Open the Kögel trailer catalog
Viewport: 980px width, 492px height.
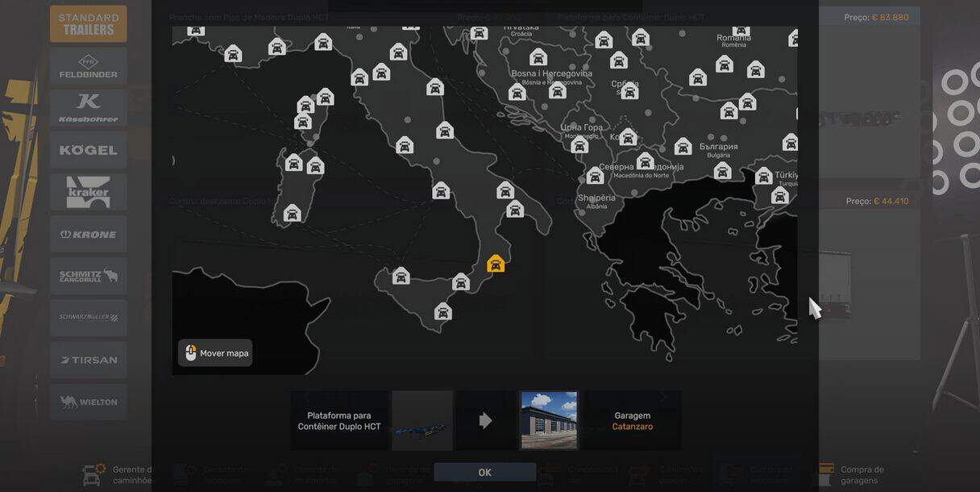point(88,150)
